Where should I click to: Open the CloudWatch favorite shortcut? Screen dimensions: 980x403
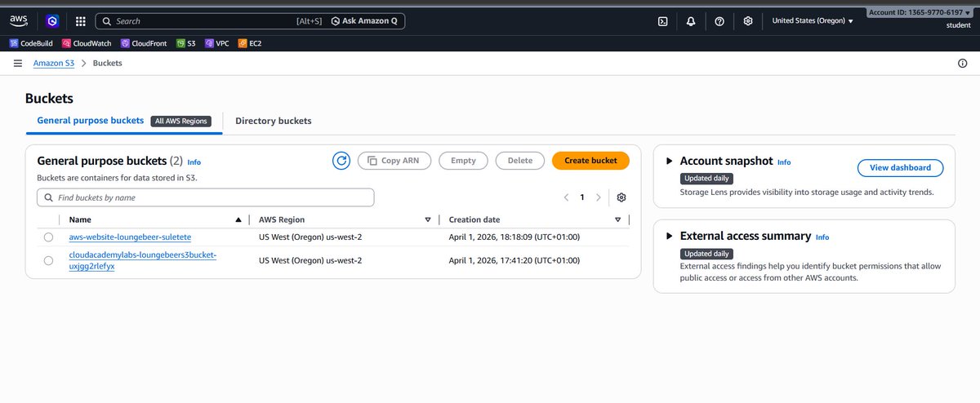[87, 43]
